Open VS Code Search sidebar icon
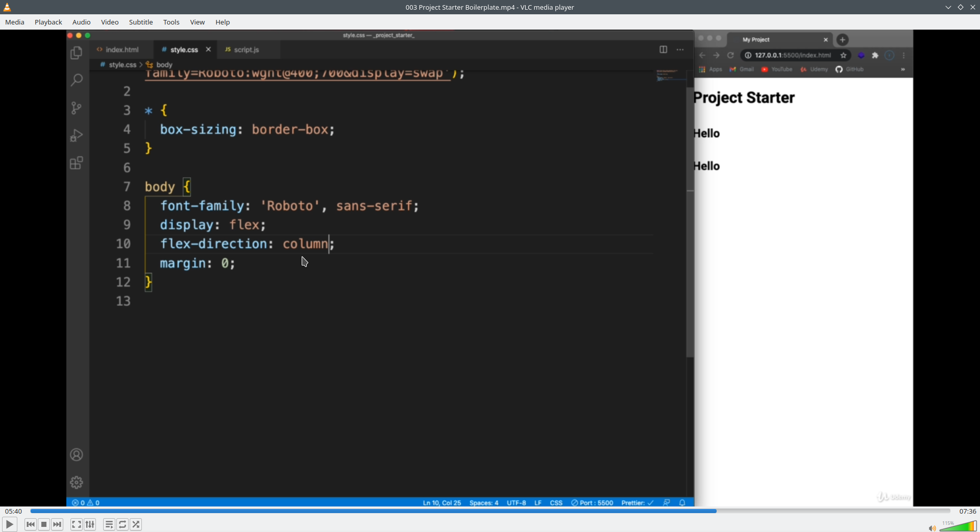The width and height of the screenshot is (980, 532). pyautogui.click(x=77, y=80)
